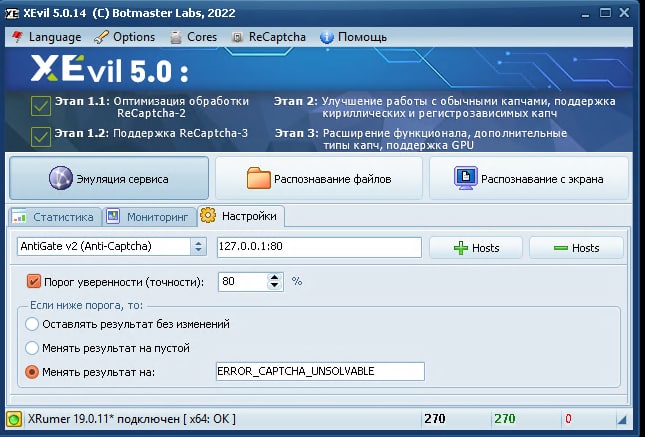Click the blue info help icon
The height and width of the screenshot is (437, 645).
point(327,37)
